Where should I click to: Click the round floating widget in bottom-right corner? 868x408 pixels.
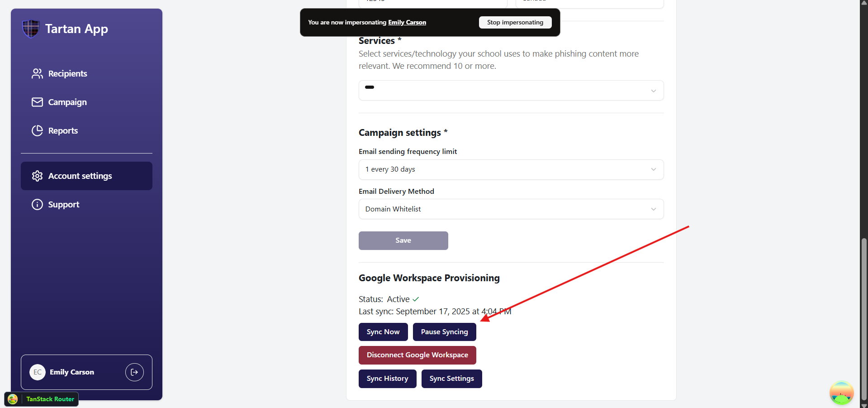[x=841, y=393]
